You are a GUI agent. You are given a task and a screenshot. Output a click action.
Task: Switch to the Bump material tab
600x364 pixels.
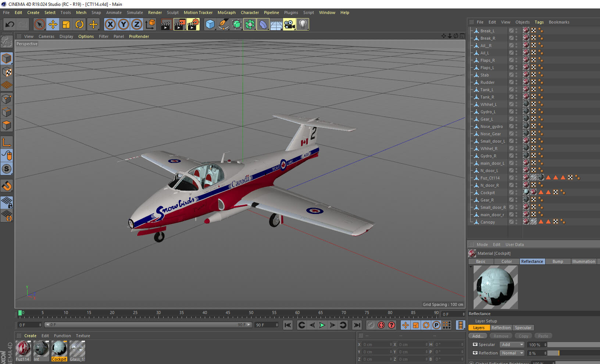(558, 261)
